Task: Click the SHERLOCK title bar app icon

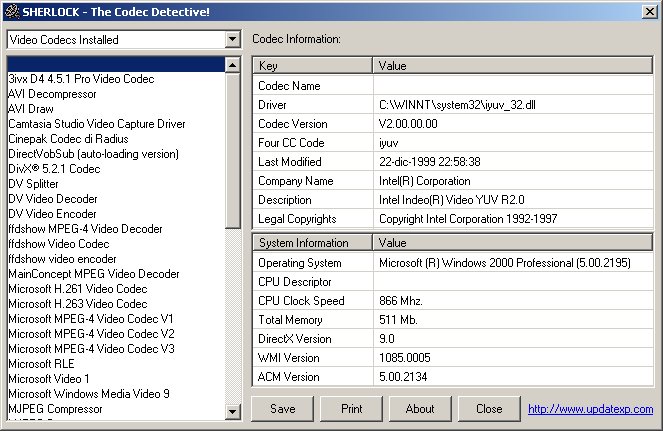Action: click(x=10, y=10)
